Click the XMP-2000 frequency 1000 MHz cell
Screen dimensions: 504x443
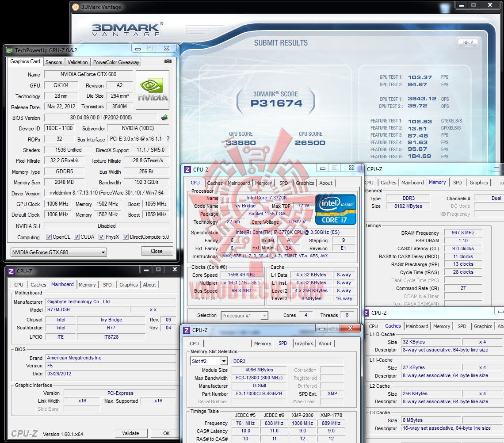[302, 423]
